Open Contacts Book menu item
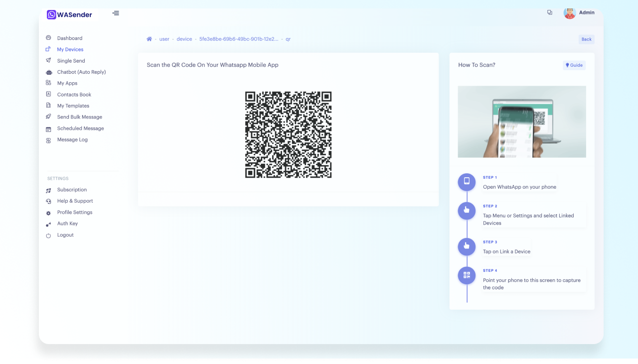638x364 pixels. 74,95
